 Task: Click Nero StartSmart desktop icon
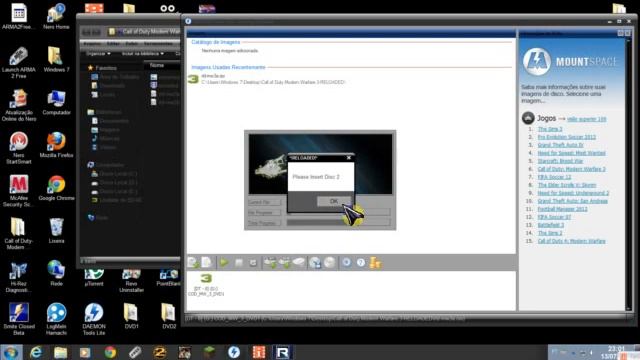click(x=19, y=148)
